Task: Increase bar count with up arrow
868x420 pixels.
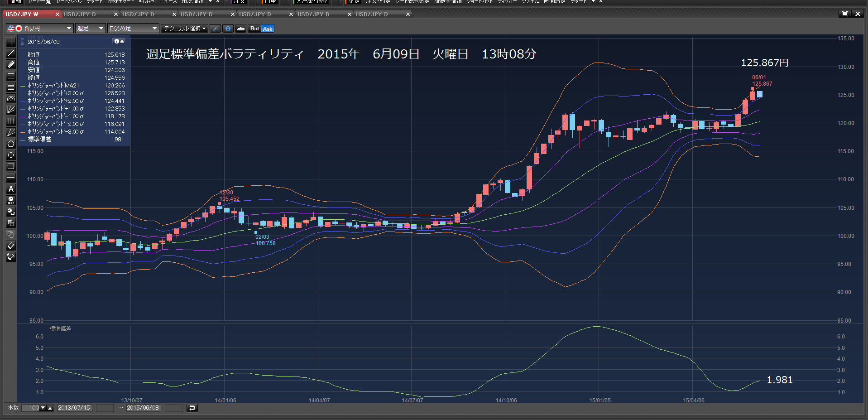Action: pos(50,408)
